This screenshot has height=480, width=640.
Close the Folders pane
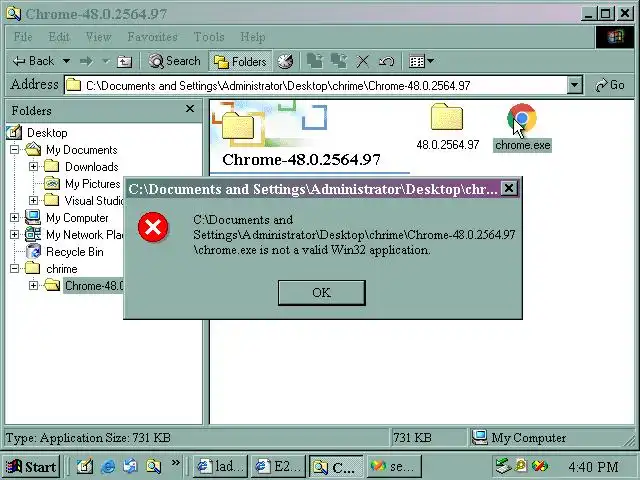click(x=190, y=109)
